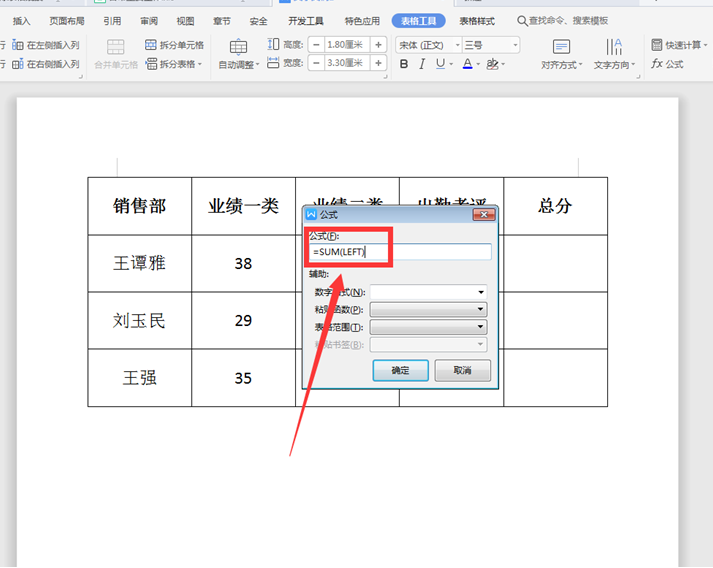This screenshot has width=713, height=568.
Task: Click the empty 总分 cell for 王强
Action: [x=555, y=378]
